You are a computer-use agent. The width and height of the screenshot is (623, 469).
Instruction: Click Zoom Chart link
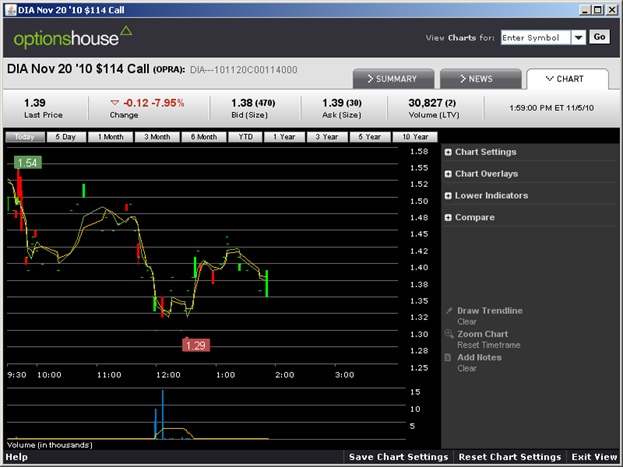482,334
